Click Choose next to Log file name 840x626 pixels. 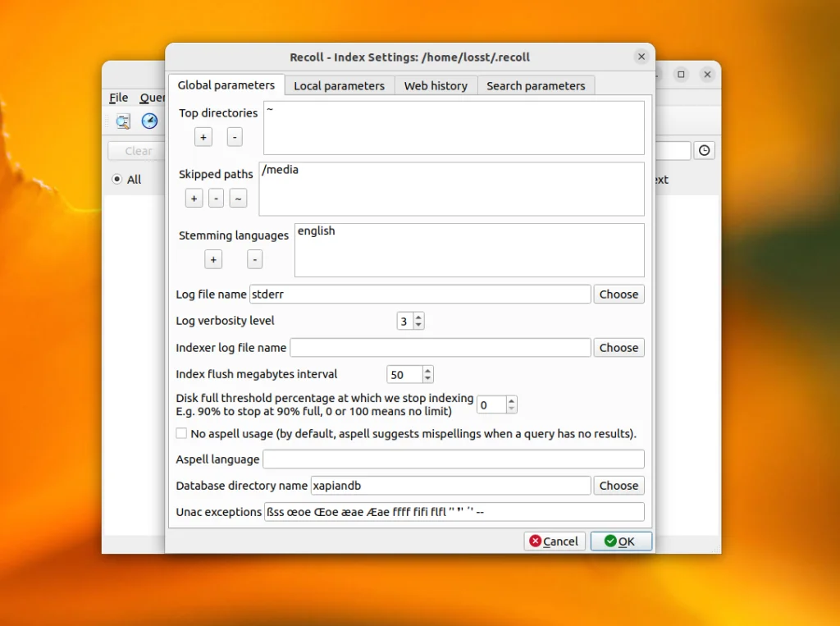[x=618, y=294]
